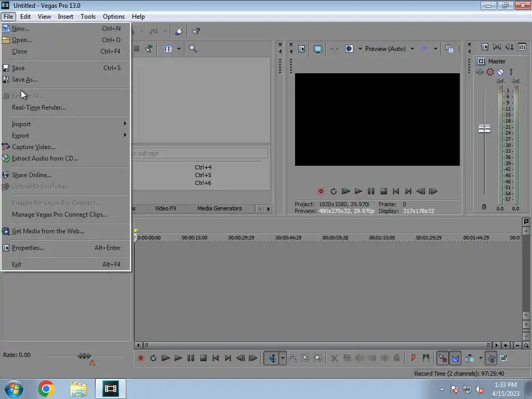The image size is (532, 399).
Task: Open Master automation settings gear icon
Action: (x=490, y=72)
